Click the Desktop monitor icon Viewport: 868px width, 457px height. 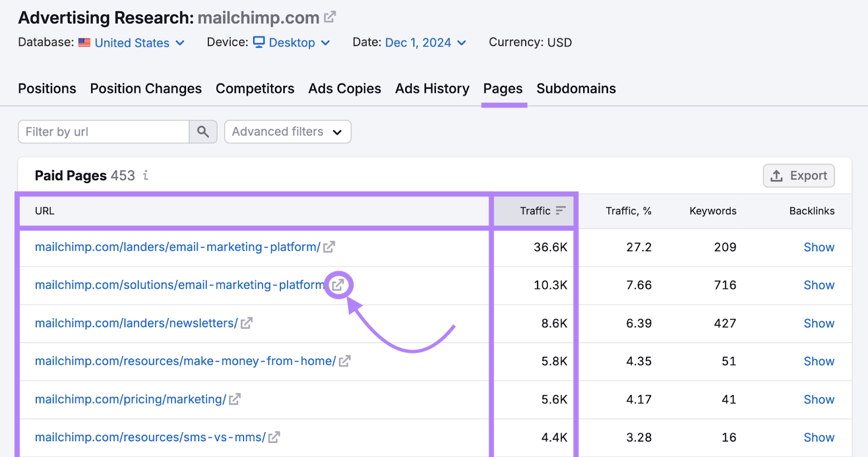pyautogui.click(x=259, y=42)
